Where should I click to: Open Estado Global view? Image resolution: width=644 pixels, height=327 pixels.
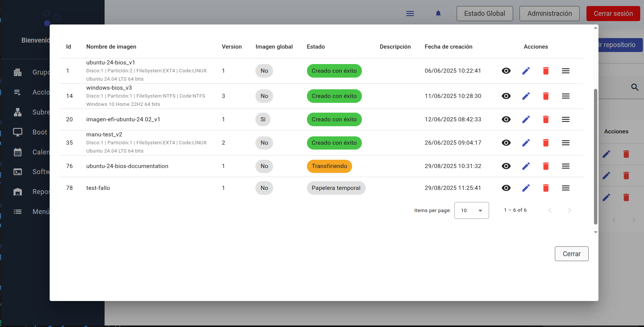pyautogui.click(x=485, y=14)
